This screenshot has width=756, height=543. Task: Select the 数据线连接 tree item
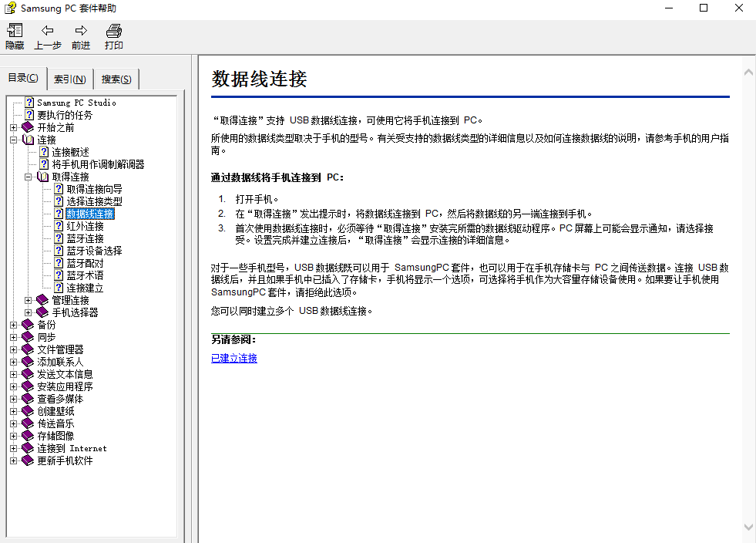click(90, 214)
